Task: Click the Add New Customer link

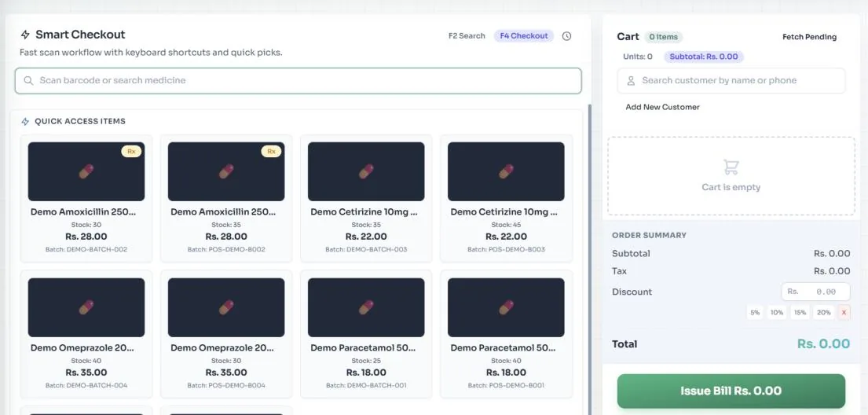Action: click(x=663, y=107)
